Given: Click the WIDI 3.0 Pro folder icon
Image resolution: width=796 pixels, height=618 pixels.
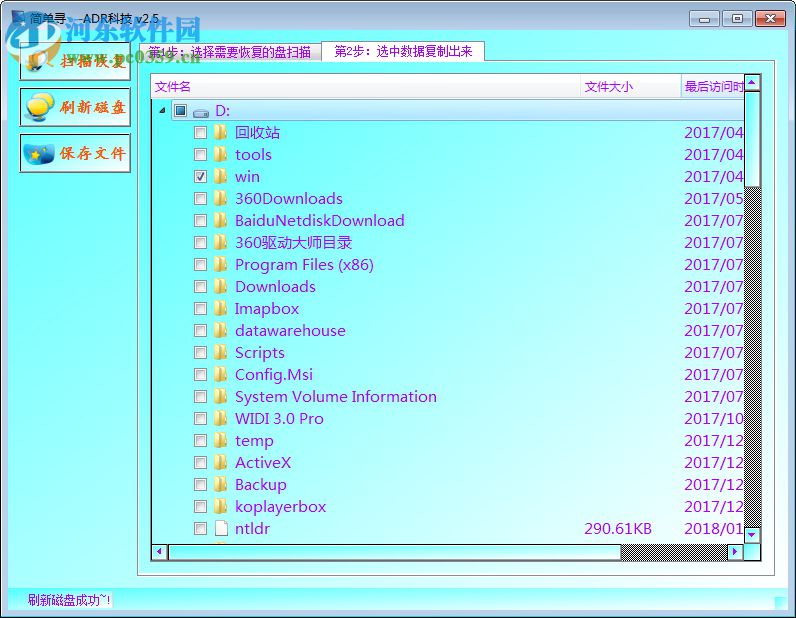Looking at the screenshot, I should pyautogui.click(x=220, y=418).
